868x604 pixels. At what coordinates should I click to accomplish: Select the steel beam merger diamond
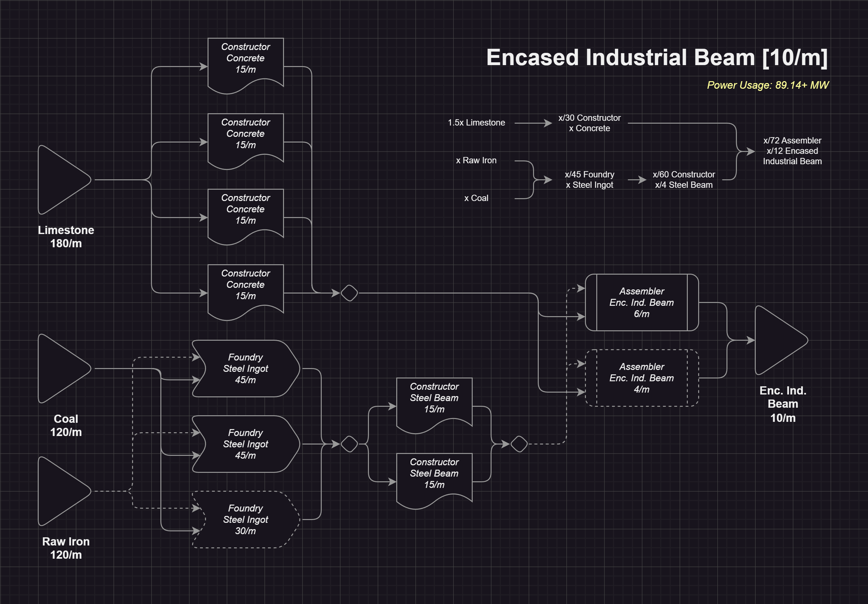pyautogui.click(x=519, y=444)
